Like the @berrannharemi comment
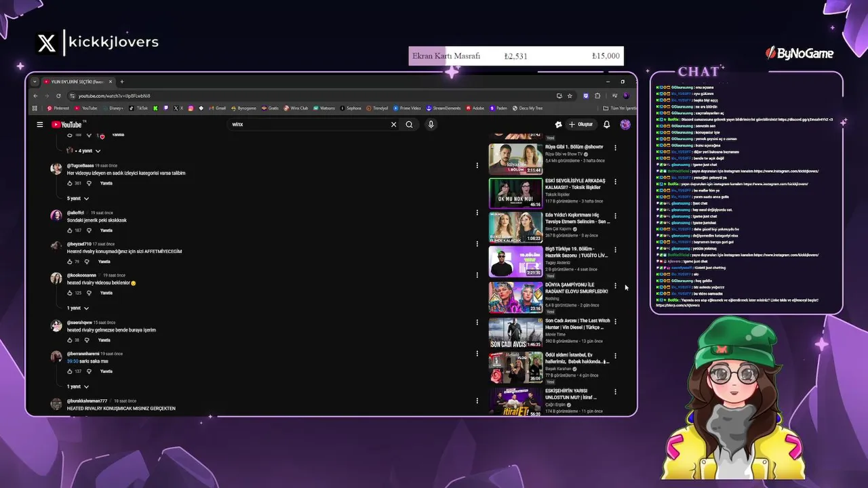 point(70,371)
